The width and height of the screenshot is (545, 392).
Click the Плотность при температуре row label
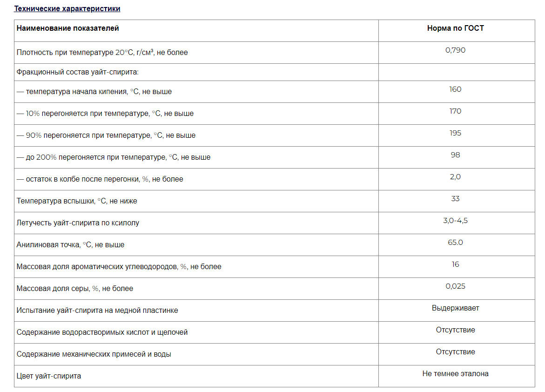102,53
